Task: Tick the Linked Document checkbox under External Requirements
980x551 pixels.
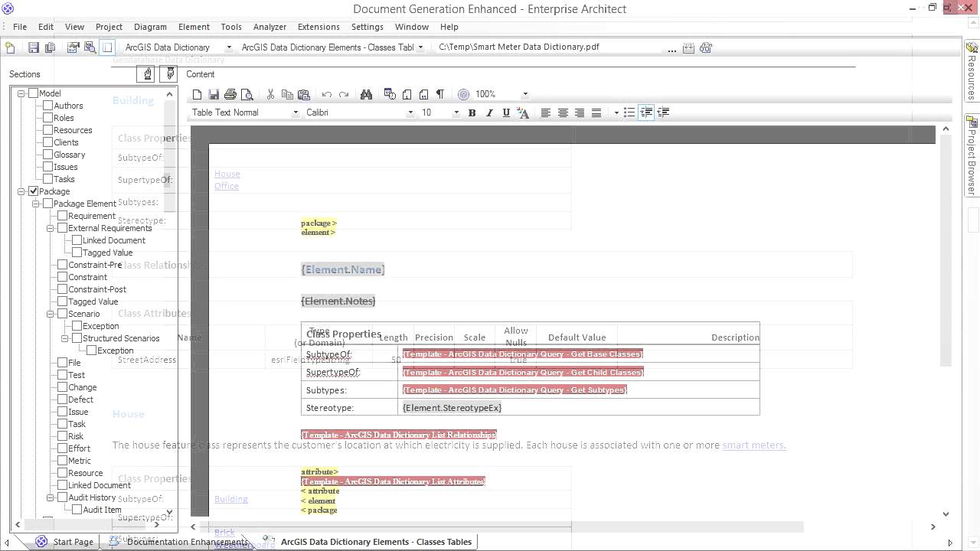Action: [x=77, y=240]
